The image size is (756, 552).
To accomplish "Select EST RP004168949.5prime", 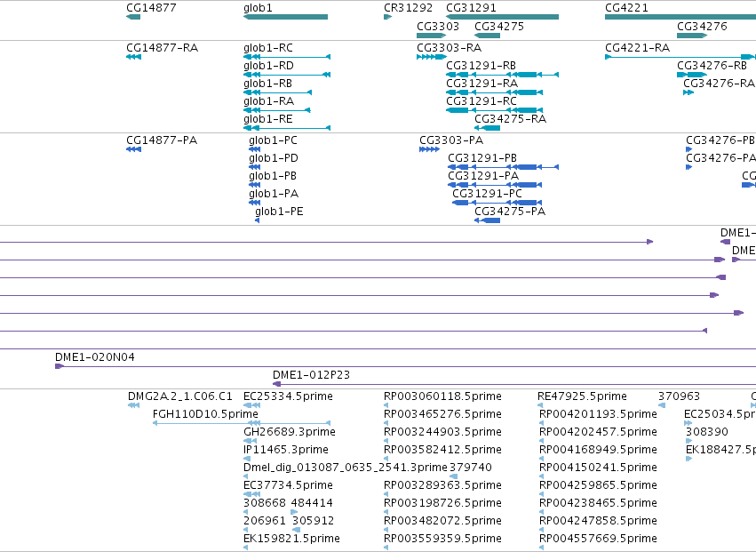I will (x=598, y=450).
